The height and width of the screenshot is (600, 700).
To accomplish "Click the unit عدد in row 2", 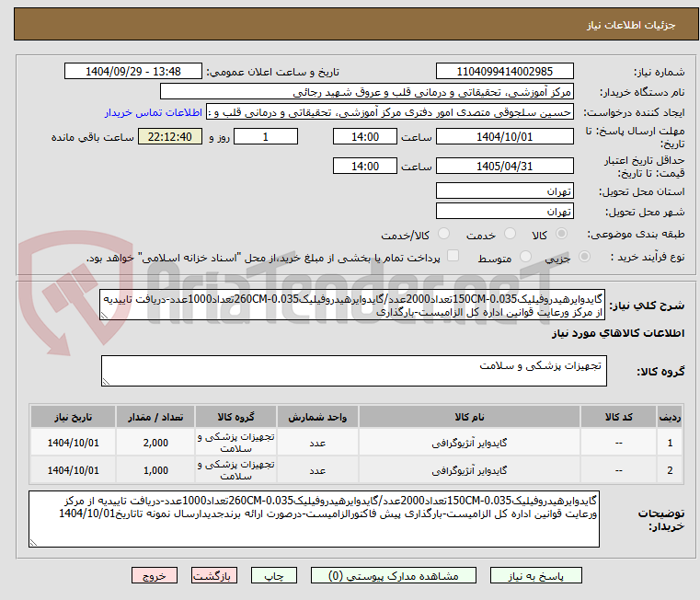I will coord(317,470).
